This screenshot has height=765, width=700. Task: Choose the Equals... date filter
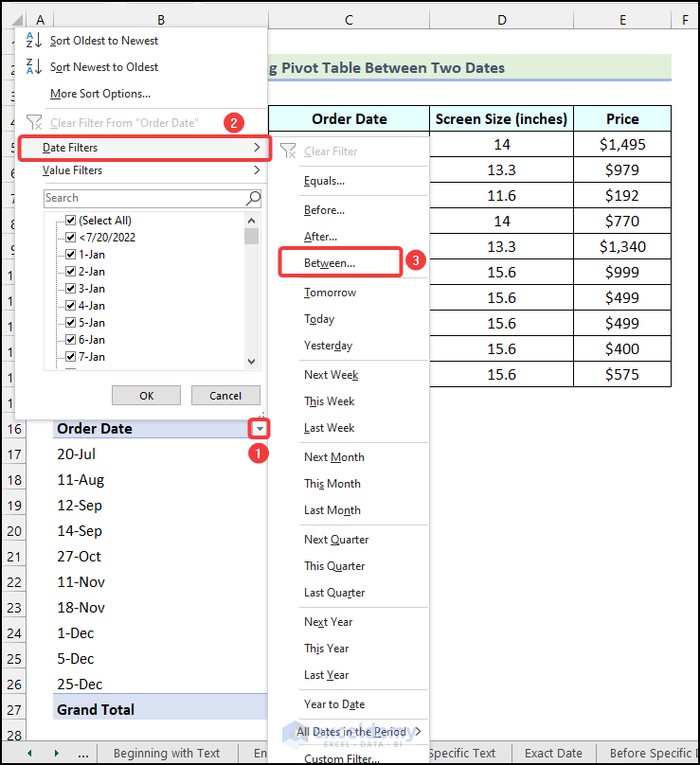[x=324, y=181]
